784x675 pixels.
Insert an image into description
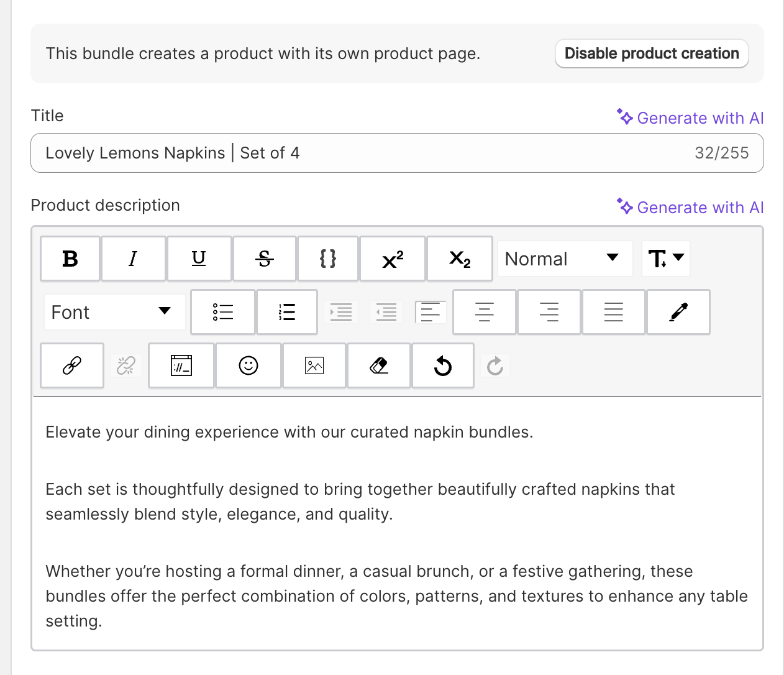coord(314,365)
